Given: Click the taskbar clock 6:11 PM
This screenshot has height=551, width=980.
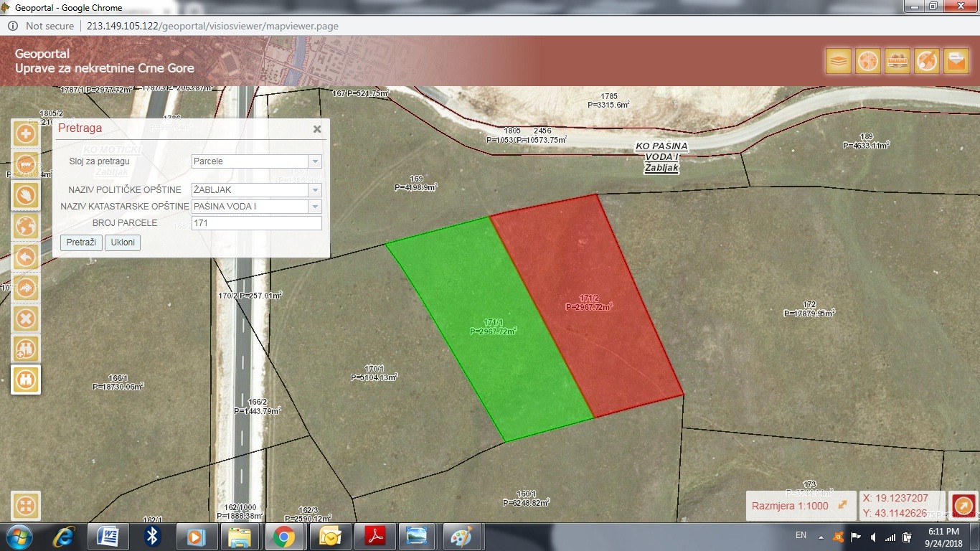Looking at the screenshot, I should [x=943, y=537].
